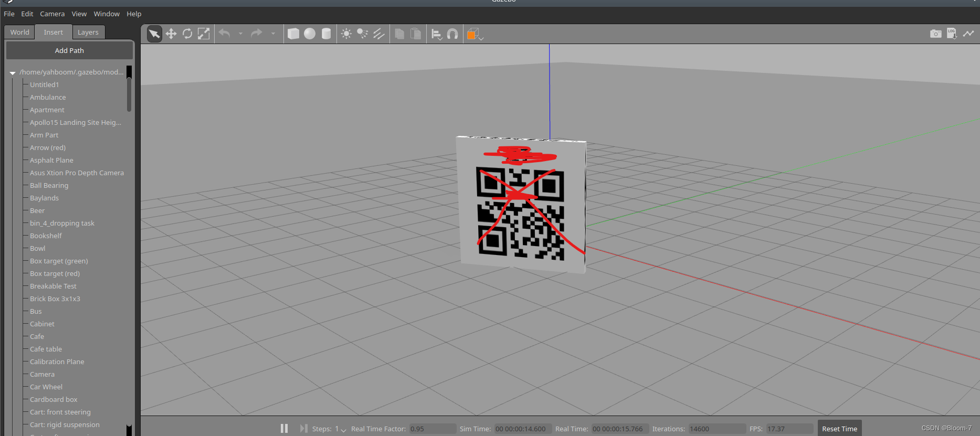The image size is (980, 436).
Task: Click the log data icon
Action: (952, 34)
